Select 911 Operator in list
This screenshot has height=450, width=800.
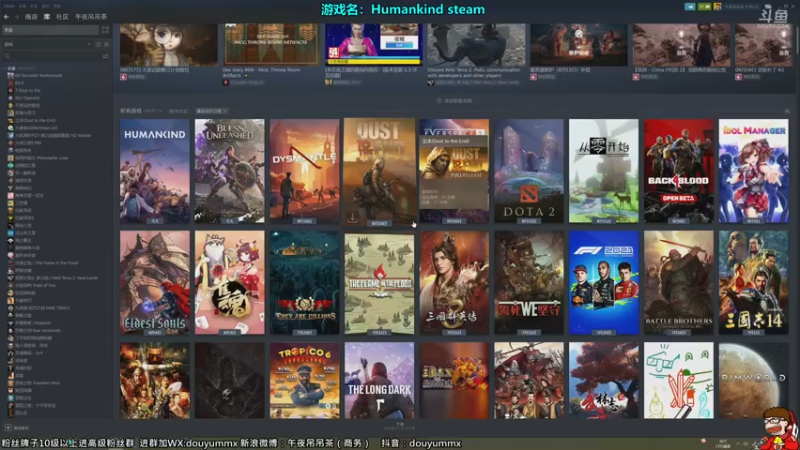click(x=27, y=98)
